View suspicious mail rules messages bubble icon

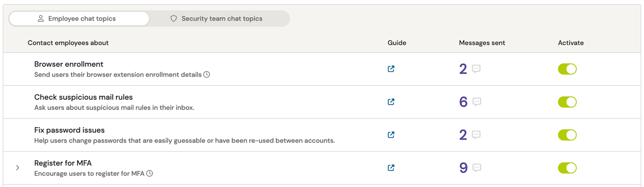coord(477,101)
